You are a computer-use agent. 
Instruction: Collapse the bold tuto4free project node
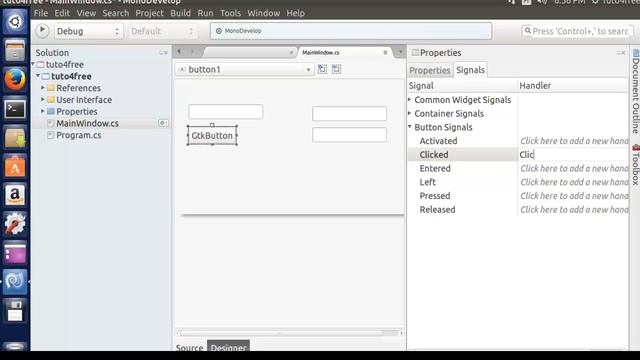point(38,76)
